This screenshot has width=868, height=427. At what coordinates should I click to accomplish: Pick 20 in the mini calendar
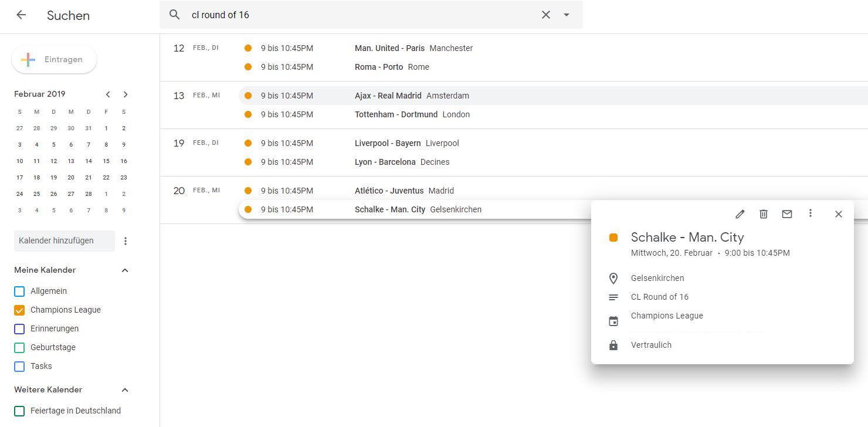pos(71,177)
